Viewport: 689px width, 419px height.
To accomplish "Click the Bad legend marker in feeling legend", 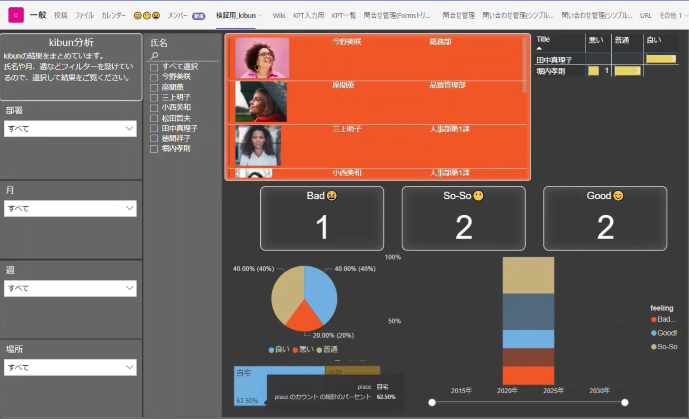I will click(x=653, y=319).
